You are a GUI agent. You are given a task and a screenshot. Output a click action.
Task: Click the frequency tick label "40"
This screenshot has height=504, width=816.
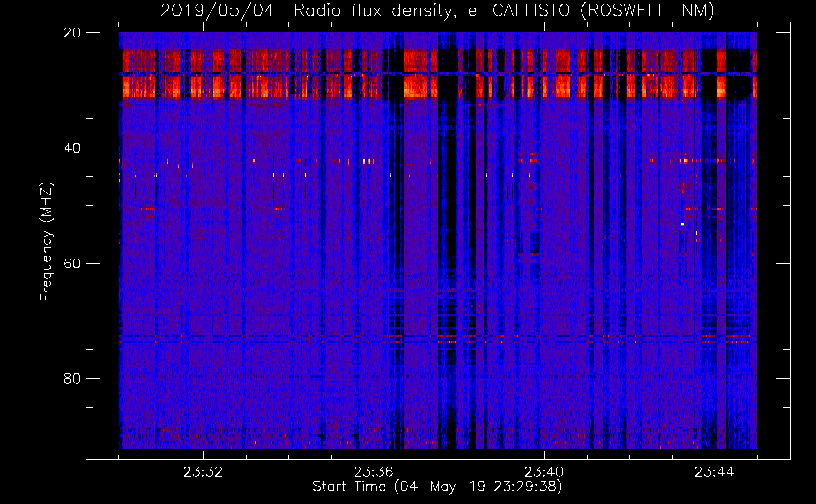point(72,148)
